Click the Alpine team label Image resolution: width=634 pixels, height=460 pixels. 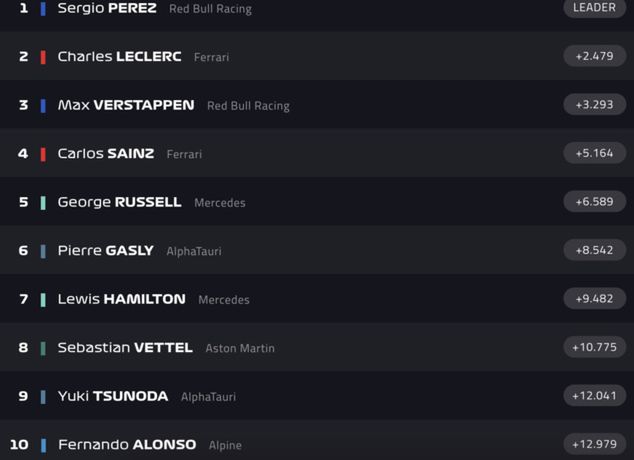pyautogui.click(x=225, y=445)
